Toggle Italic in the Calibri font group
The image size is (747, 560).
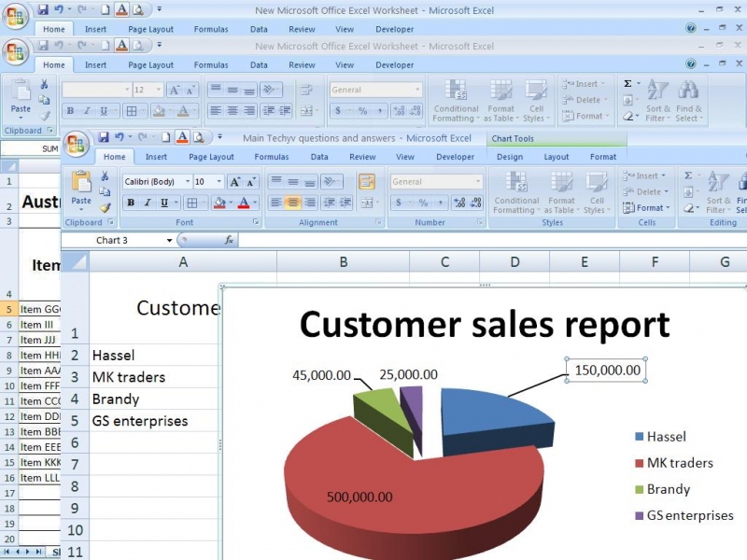pos(148,203)
